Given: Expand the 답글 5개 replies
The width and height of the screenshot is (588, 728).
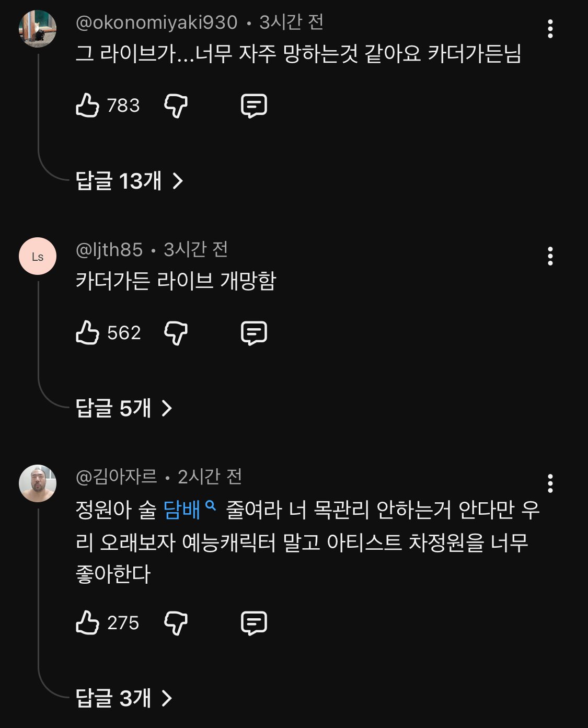Looking at the screenshot, I should pos(124,408).
